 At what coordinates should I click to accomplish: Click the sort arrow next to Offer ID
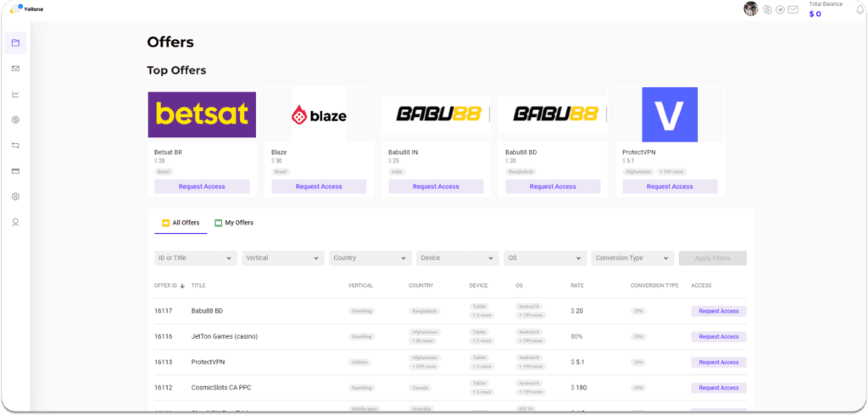[x=182, y=286]
